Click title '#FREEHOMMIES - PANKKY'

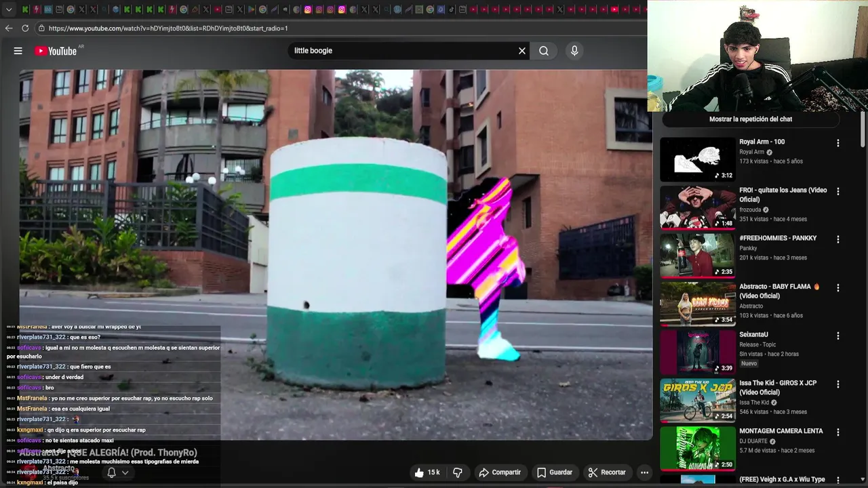click(x=778, y=238)
